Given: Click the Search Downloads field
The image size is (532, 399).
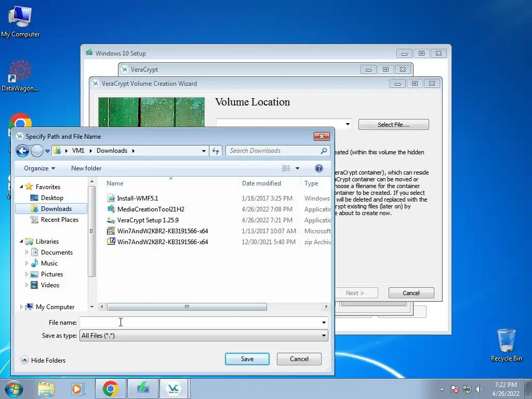Looking at the screenshot, I should pos(278,151).
